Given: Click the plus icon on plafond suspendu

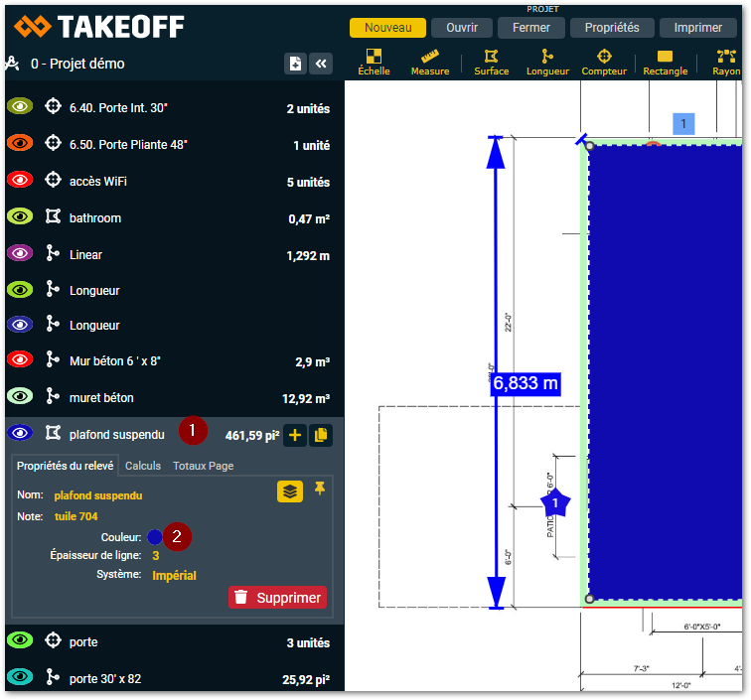Looking at the screenshot, I should pyautogui.click(x=295, y=435).
